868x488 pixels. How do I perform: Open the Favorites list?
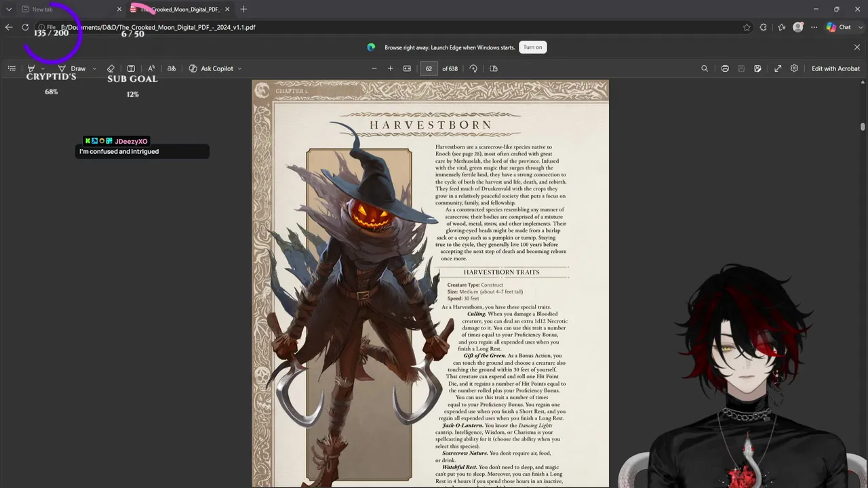[x=782, y=27]
